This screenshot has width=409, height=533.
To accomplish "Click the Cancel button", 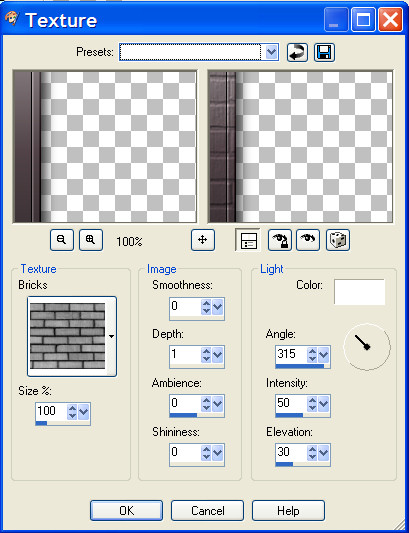I will pyautogui.click(x=207, y=511).
